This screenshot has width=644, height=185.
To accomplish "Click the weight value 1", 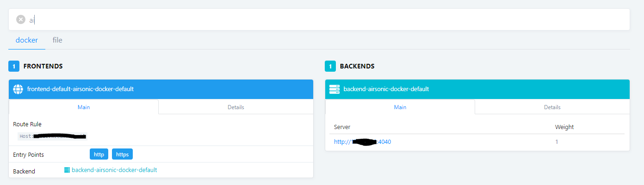I will [557, 142].
